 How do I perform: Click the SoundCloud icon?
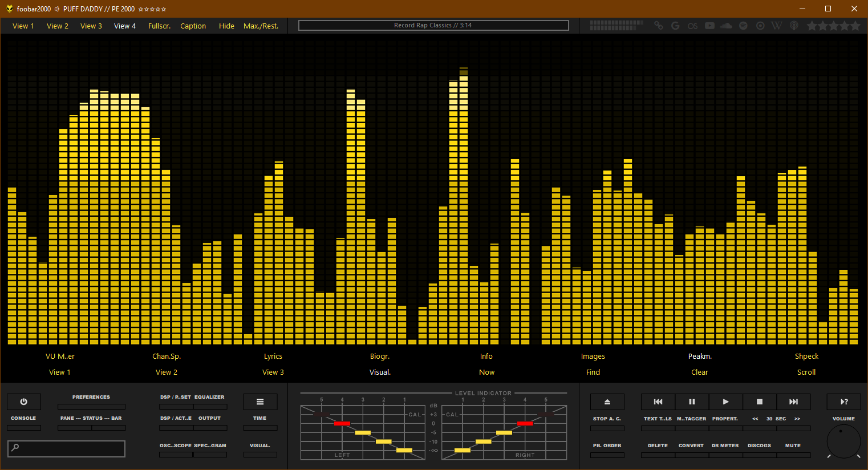pos(726,26)
